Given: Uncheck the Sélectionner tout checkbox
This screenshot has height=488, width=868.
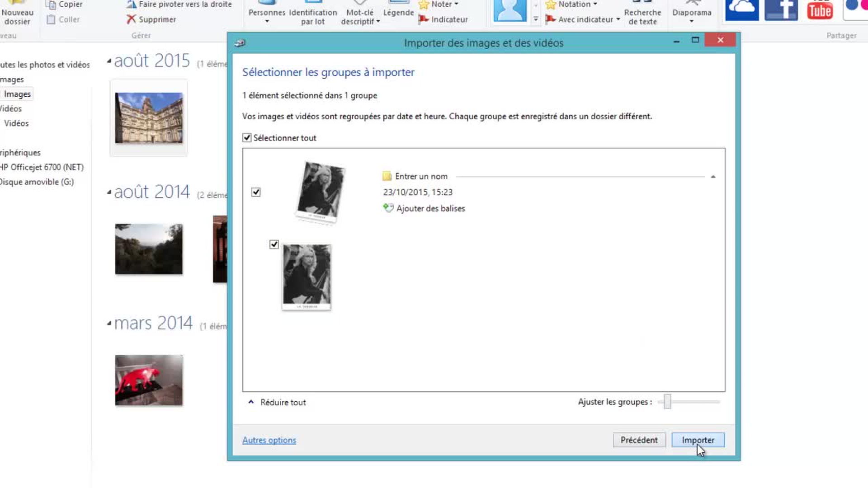Looking at the screenshot, I should (x=247, y=138).
